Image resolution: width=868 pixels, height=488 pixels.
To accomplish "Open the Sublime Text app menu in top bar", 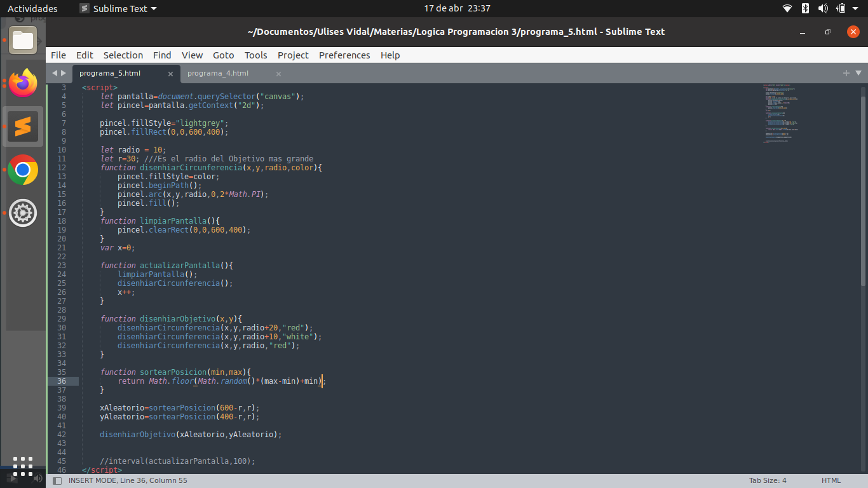I will [x=118, y=9].
